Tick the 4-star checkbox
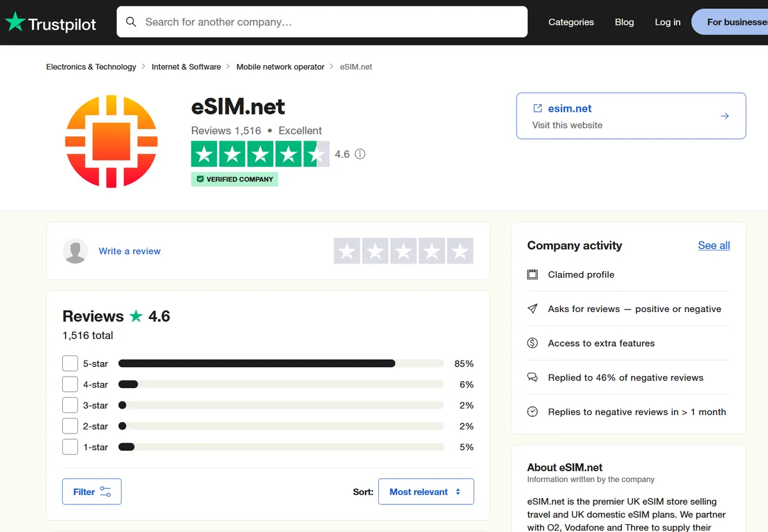The height and width of the screenshot is (532, 768). click(70, 384)
